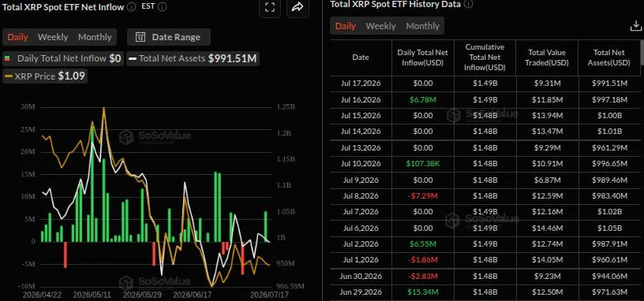Click the $6.55M inflow on Jul 2
The image size is (644, 301).
(423, 244)
